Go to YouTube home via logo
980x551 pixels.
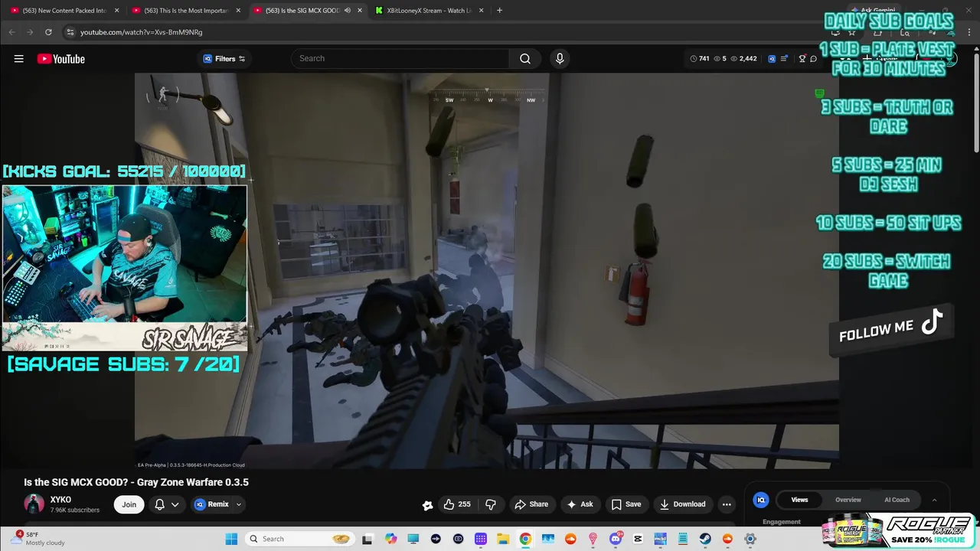tap(60, 59)
